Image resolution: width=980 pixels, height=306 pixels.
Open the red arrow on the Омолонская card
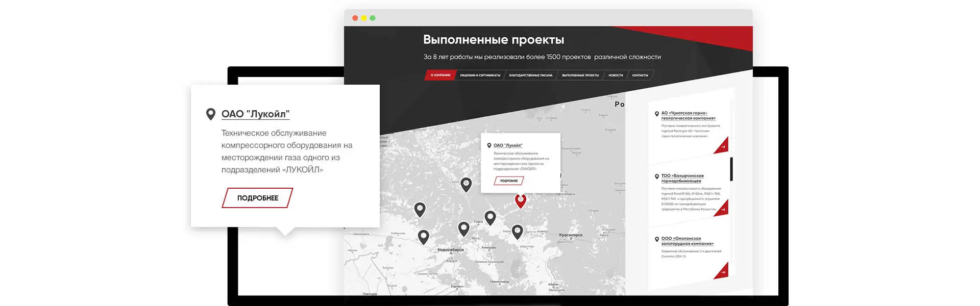(722, 272)
